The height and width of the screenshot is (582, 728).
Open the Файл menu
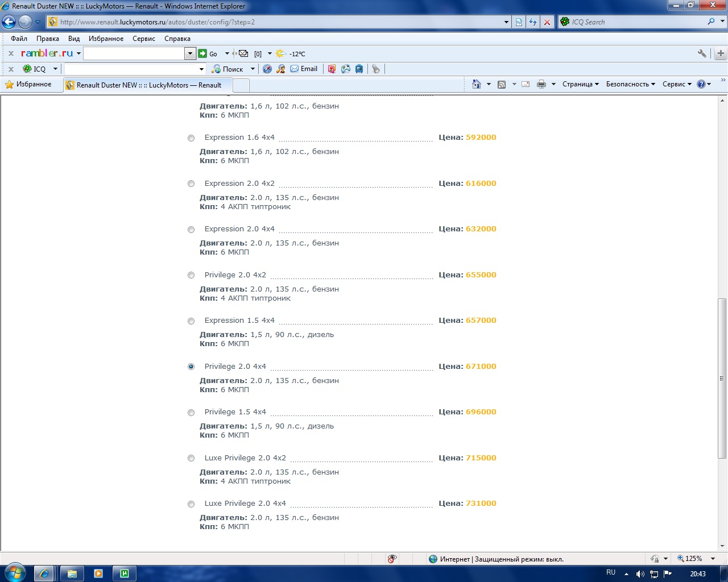(19, 39)
